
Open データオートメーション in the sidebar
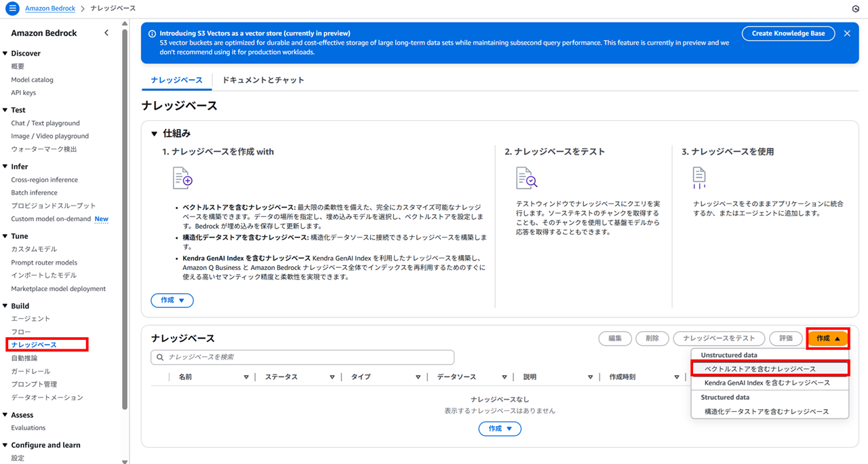(47, 397)
